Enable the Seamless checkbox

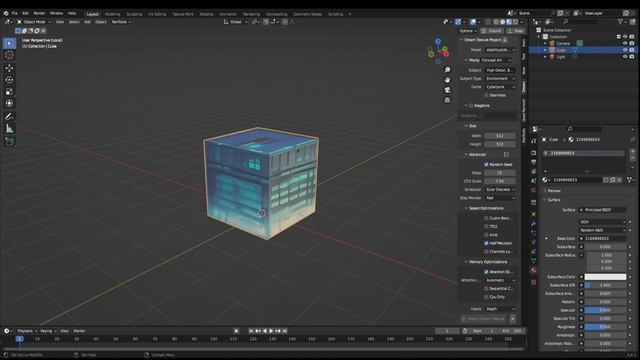(486, 96)
